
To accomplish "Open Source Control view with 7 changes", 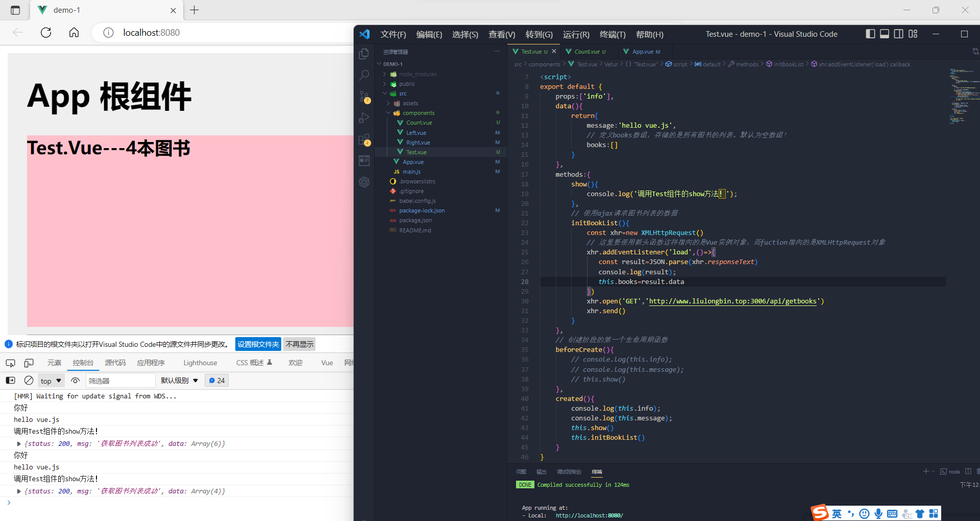I will click(364, 97).
